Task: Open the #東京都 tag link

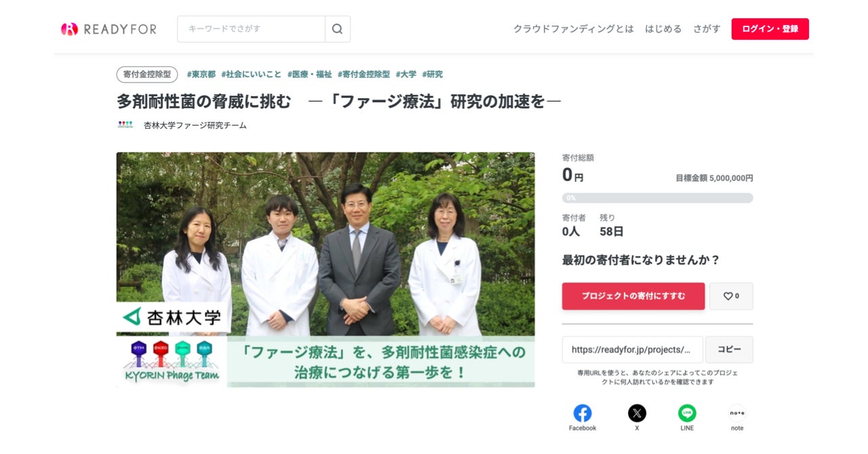Action: [x=201, y=75]
